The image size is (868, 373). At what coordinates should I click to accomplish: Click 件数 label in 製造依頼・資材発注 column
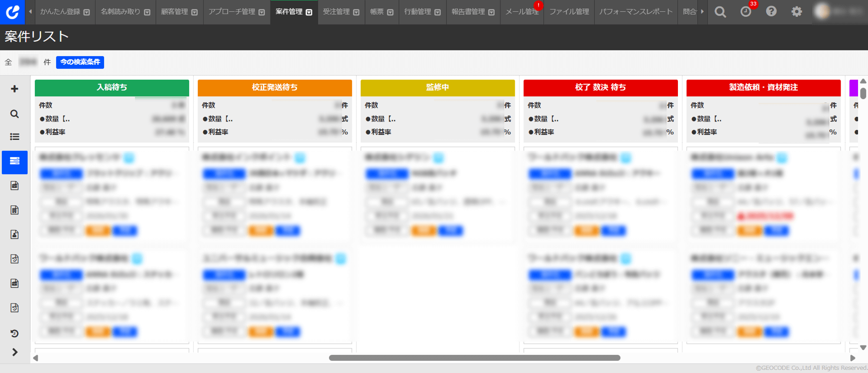[x=697, y=105]
